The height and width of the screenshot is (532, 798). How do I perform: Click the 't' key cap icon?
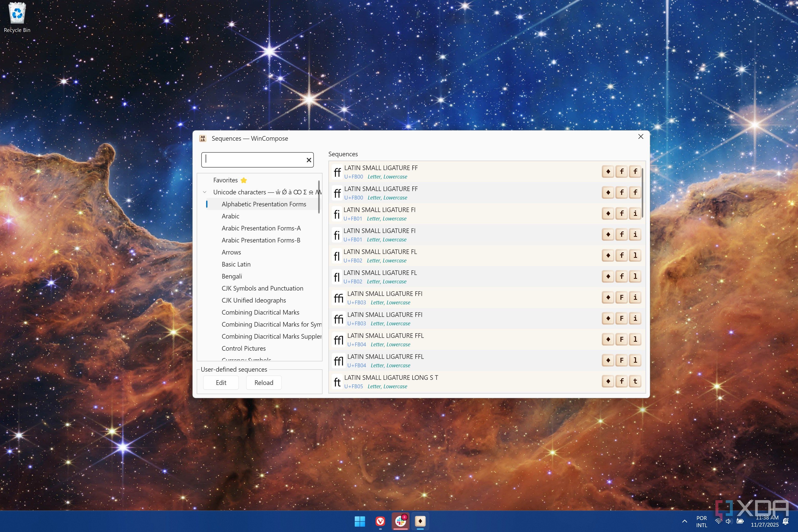635,381
